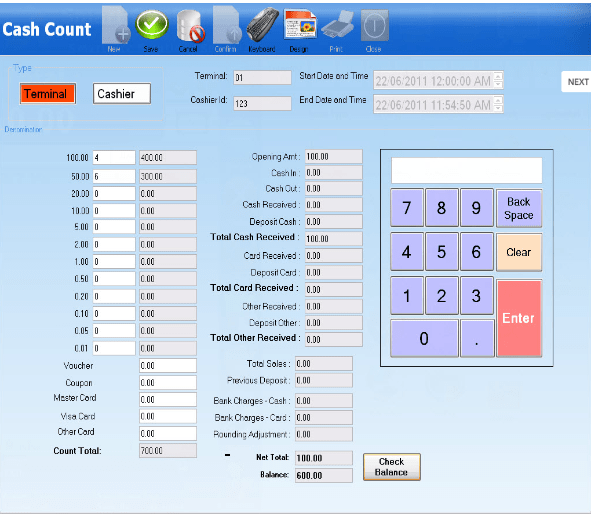Click the Bank Charges - Card field

coord(324,417)
